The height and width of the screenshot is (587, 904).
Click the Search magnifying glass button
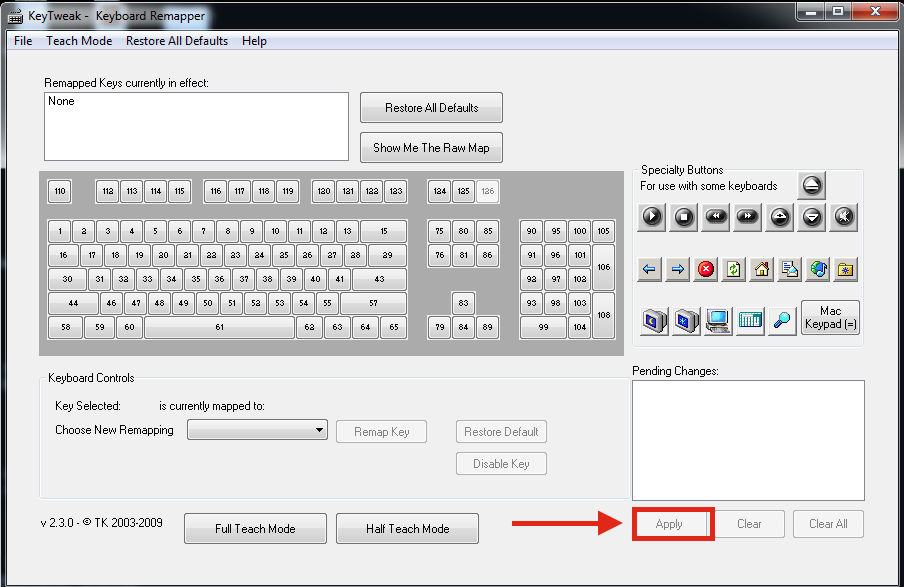pos(782,320)
